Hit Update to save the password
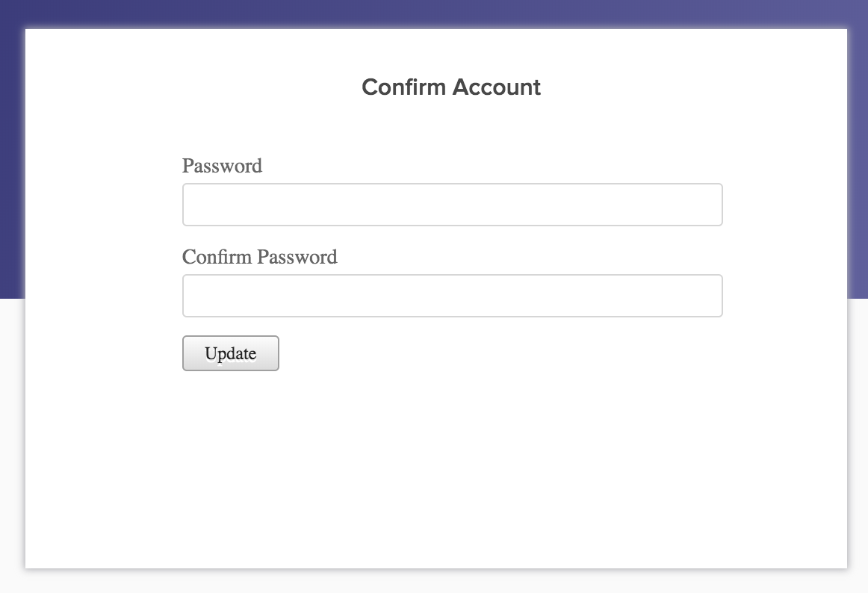This screenshot has height=593, width=868. [x=230, y=353]
